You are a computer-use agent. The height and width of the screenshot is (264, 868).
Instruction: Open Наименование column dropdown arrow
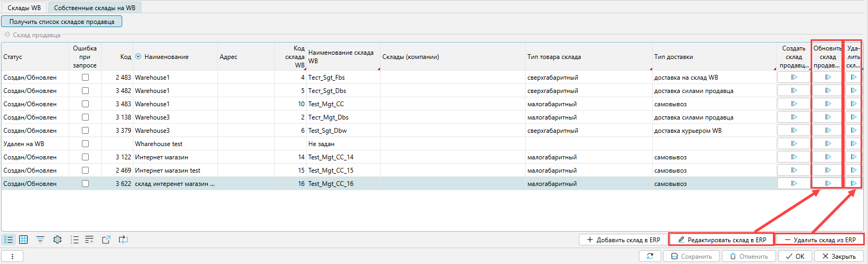[138, 57]
